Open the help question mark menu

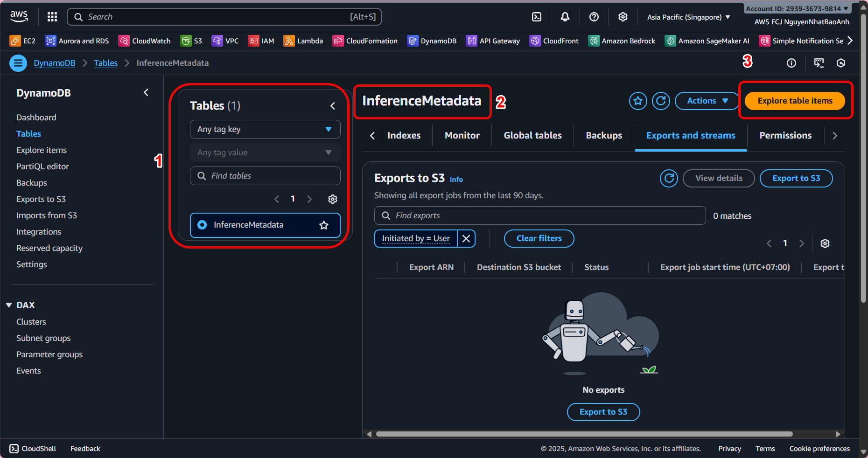click(594, 17)
